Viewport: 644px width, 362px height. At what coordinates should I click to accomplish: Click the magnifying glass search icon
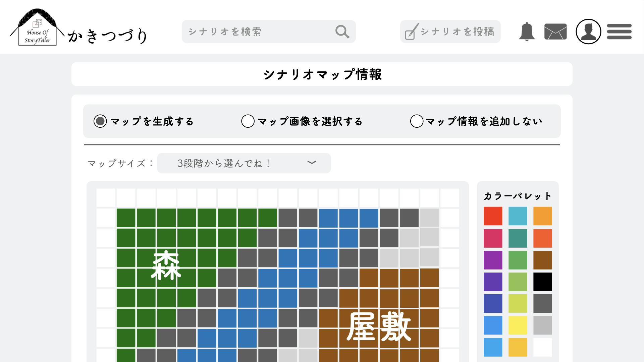point(342,32)
